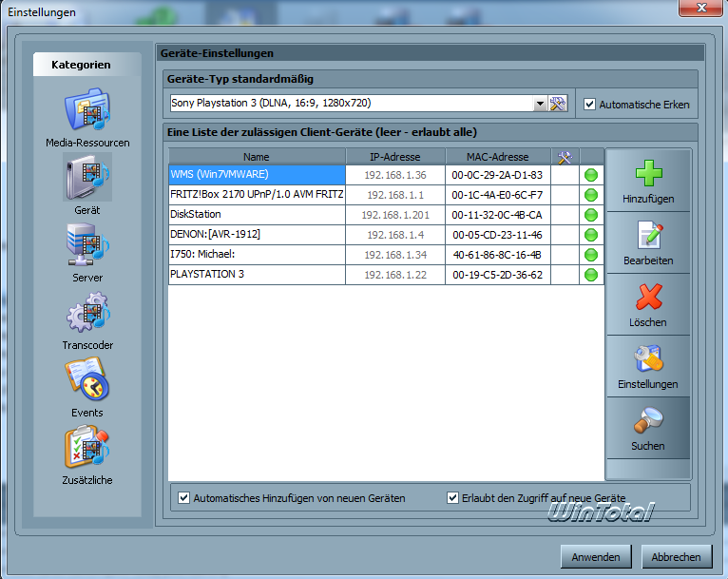Click the tools icon column header

[565, 157]
